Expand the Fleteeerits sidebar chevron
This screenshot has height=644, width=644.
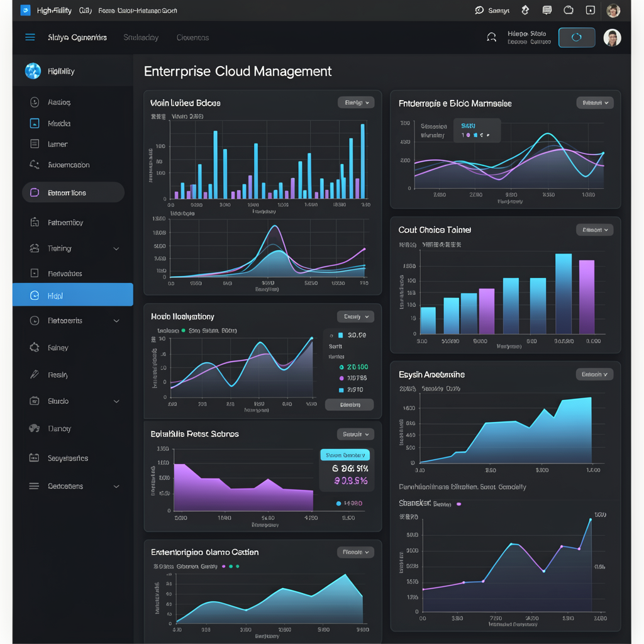pyautogui.click(x=116, y=321)
